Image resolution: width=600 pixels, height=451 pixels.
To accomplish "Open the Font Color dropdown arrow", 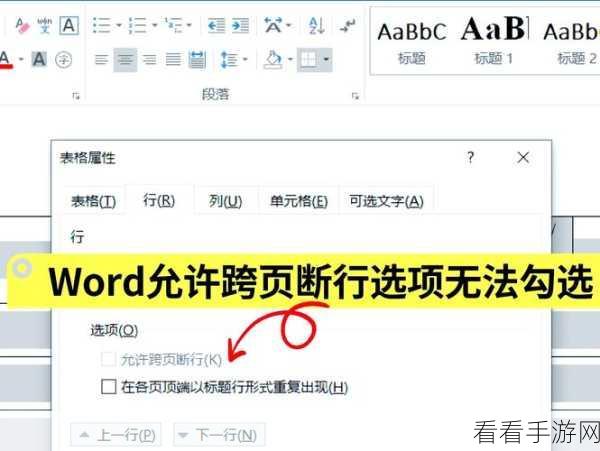I will coord(21,59).
